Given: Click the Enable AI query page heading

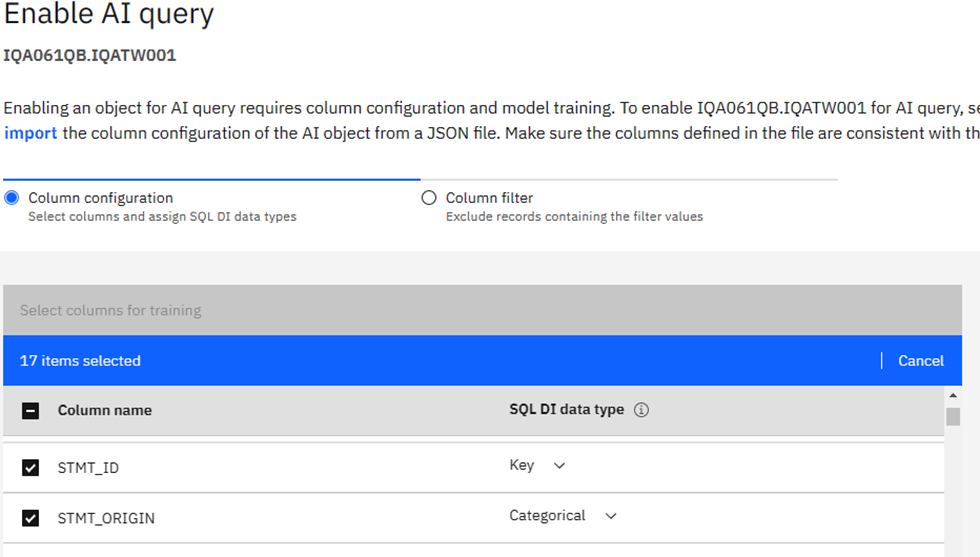Looking at the screenshot, I should [108, 14].
